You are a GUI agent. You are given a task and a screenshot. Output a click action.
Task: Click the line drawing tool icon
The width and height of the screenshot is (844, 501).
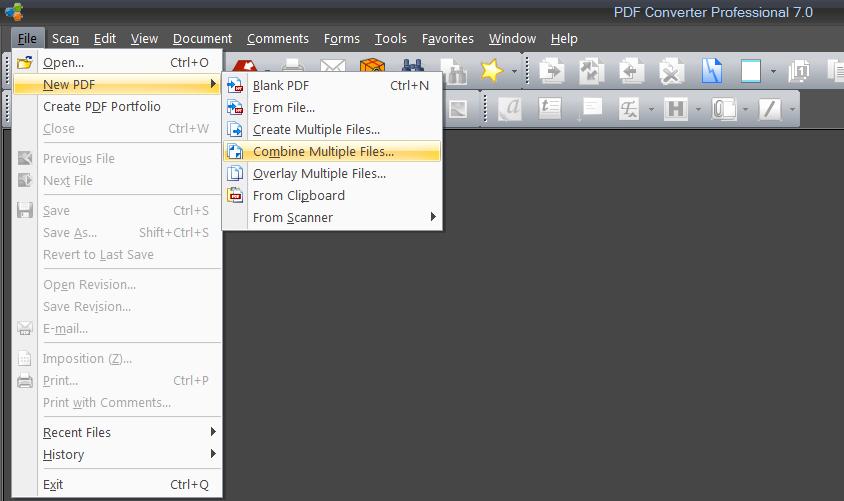pyautogui.click(x=770, y=109)
